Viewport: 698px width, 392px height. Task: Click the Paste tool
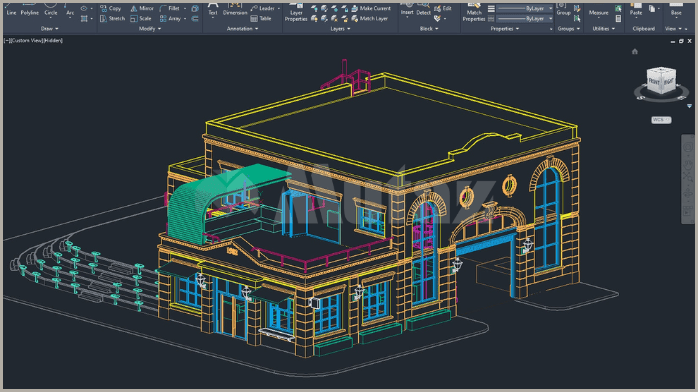tap(636, 10)
